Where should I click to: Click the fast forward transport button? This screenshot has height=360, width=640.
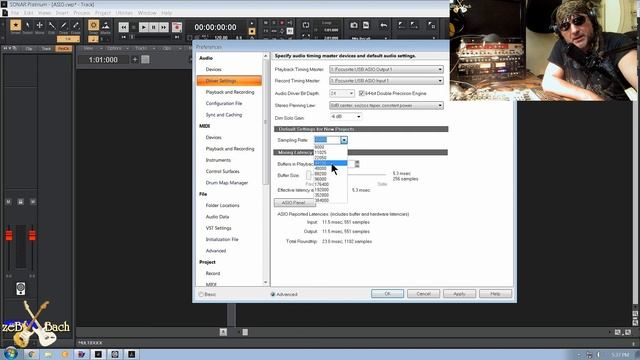tap(164, 27)
